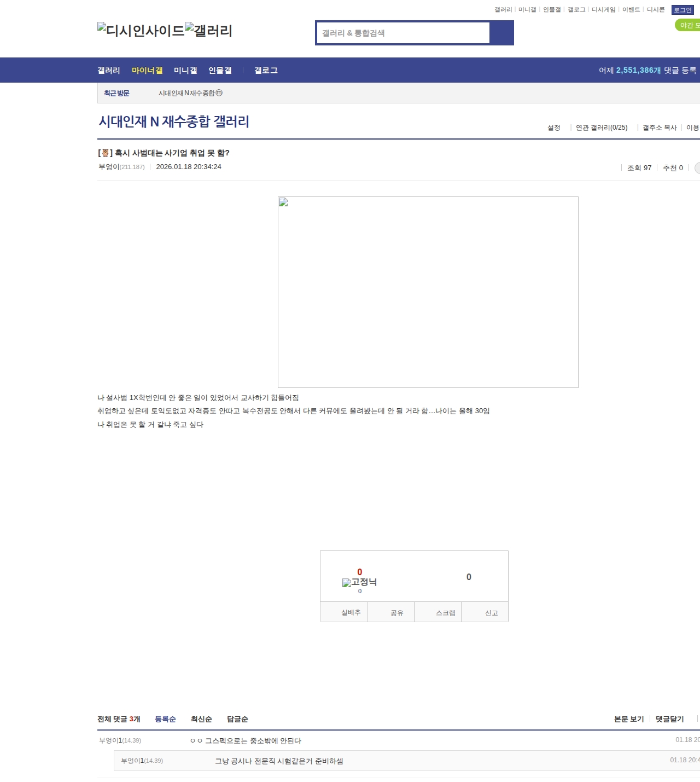The image size is (700, 782).
Task: Toggle the 야간 모드 button
Action: pyautogui.click(x=688, y=25)
